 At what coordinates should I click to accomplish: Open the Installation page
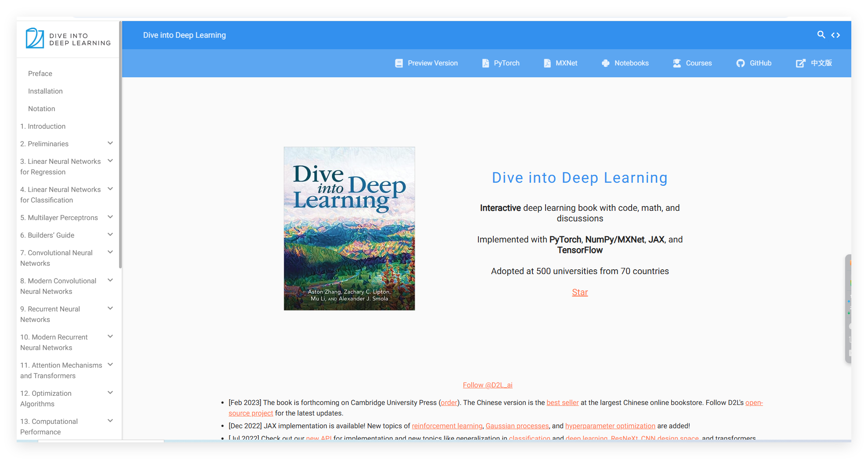(45, 91)
